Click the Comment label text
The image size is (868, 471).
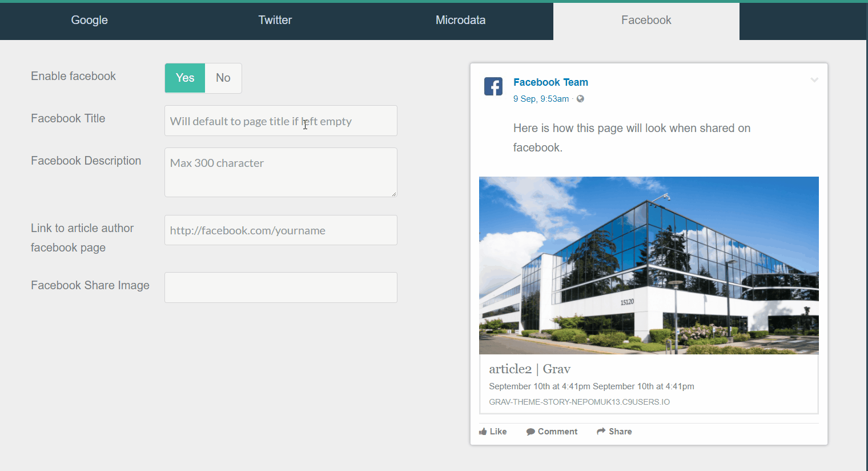557,432
